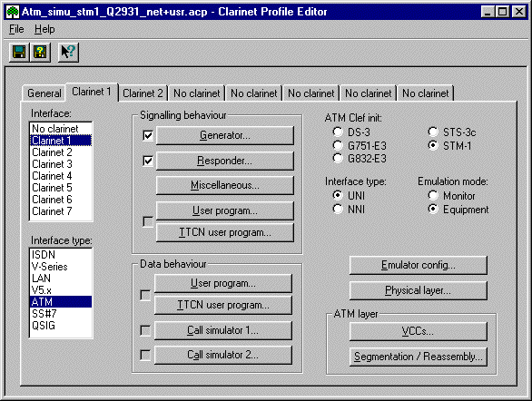
Task: Open the File menu
Action: click(x=16, y=29)
